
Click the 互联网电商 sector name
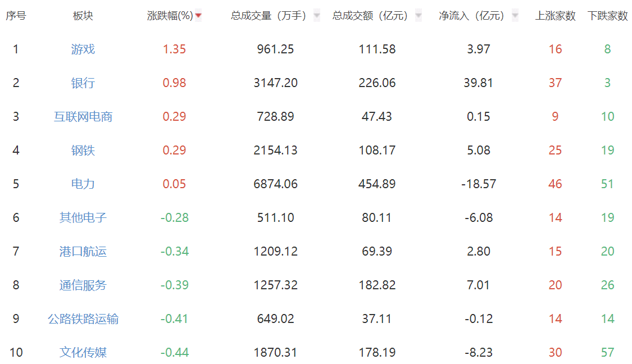(x=83, y=117)
